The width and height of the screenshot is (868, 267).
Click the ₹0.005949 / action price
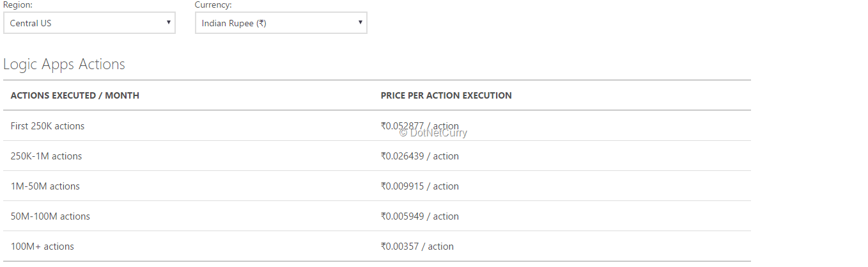click(419, 216)
